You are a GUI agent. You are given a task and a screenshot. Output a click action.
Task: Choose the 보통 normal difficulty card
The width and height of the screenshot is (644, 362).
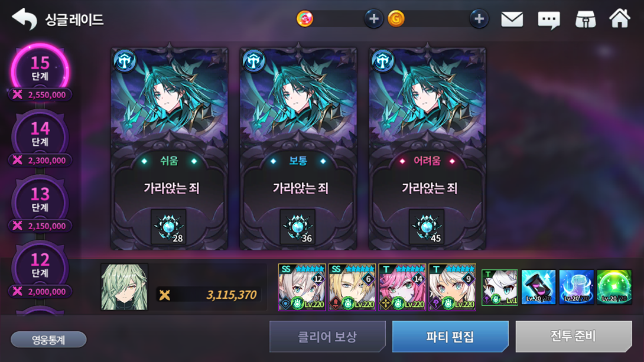click(x=298, y=149)
